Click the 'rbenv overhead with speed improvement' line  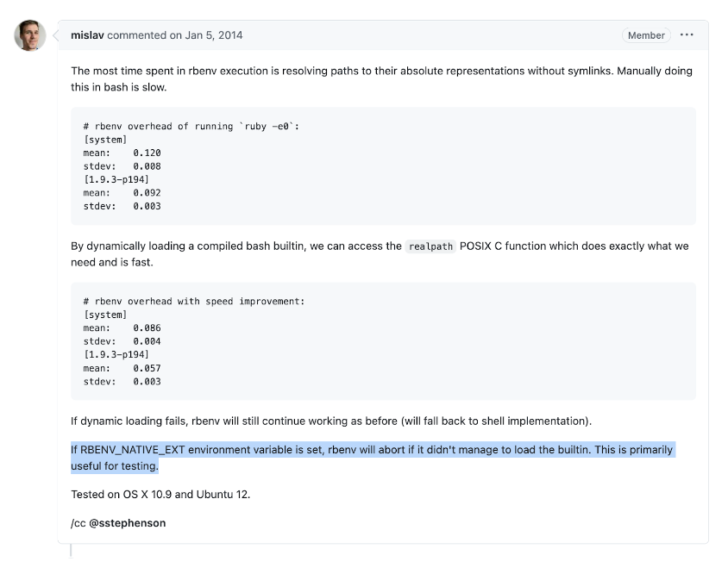[194, 301]
